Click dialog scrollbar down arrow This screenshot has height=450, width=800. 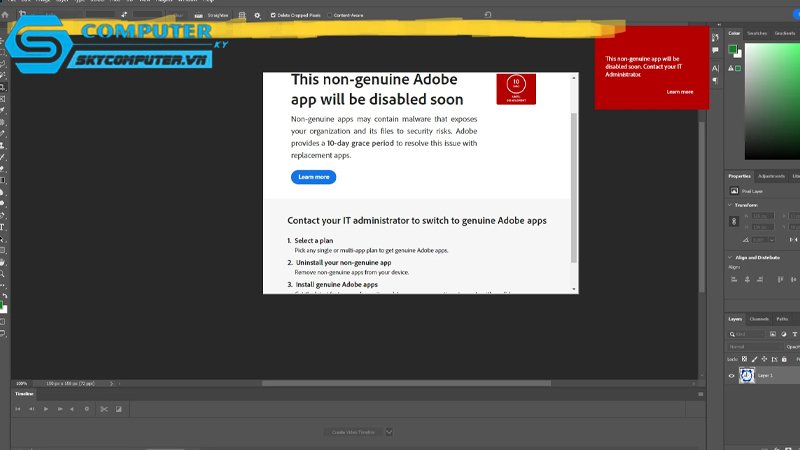click(574, 289)
